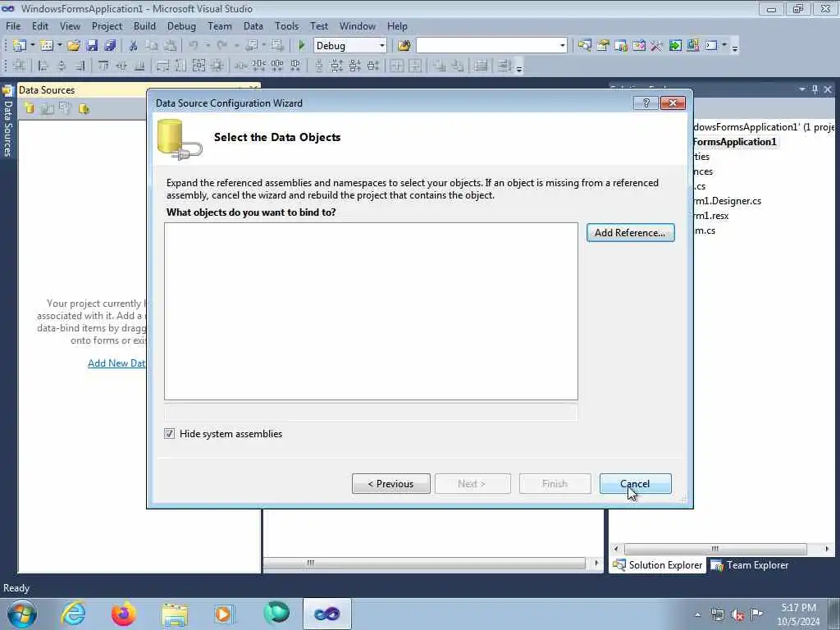Open Solution Explorer from toolbar icon
The image size is (840, 630).
tap(584, 46)
